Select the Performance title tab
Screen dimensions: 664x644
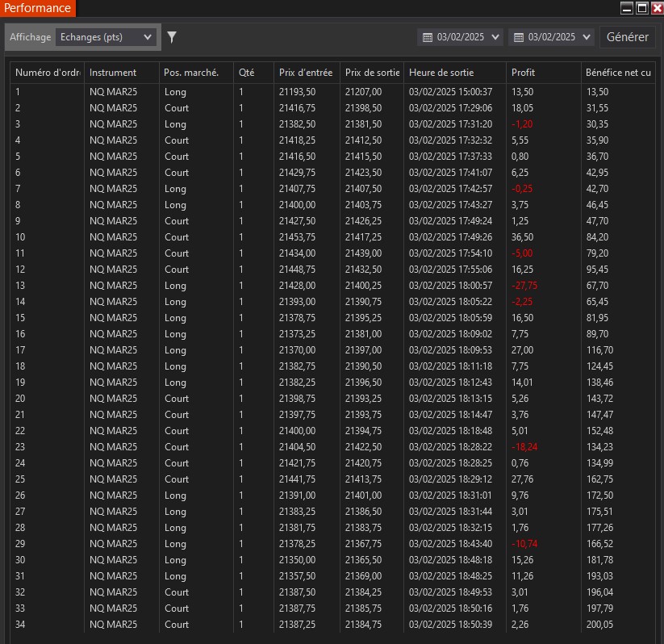point(38,8)
